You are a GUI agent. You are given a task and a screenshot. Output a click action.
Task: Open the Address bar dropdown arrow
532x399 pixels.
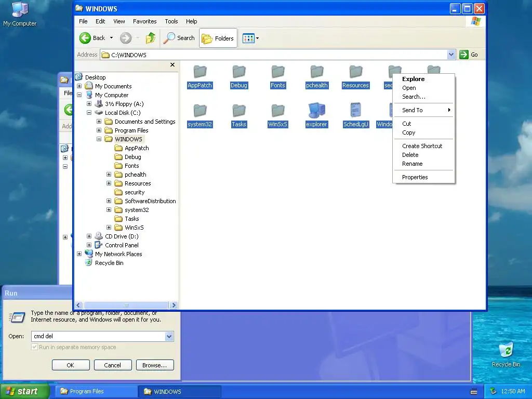(x=451, y=55)
